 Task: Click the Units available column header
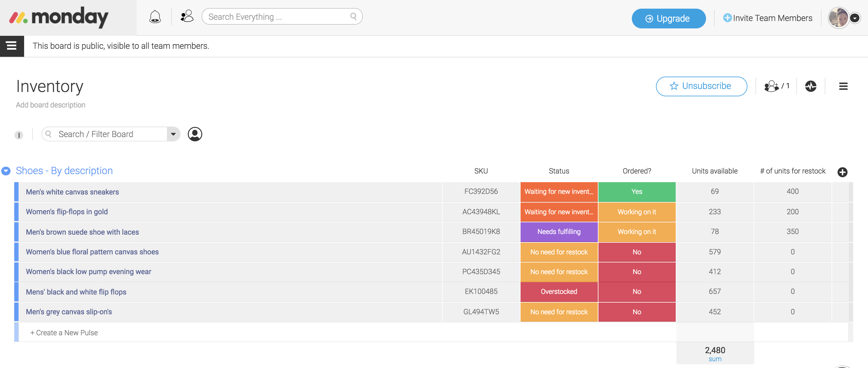click(714, 171)
